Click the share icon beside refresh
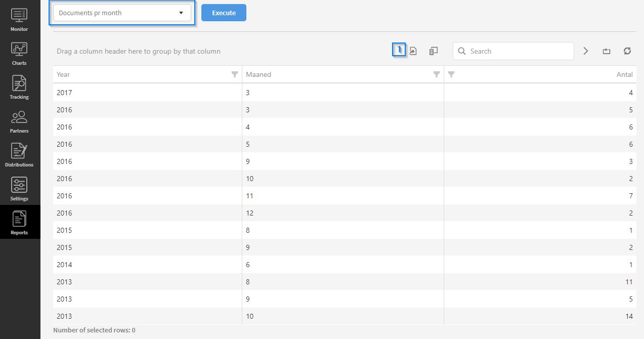This screenshot has width=644, height=339. [607, 51]
